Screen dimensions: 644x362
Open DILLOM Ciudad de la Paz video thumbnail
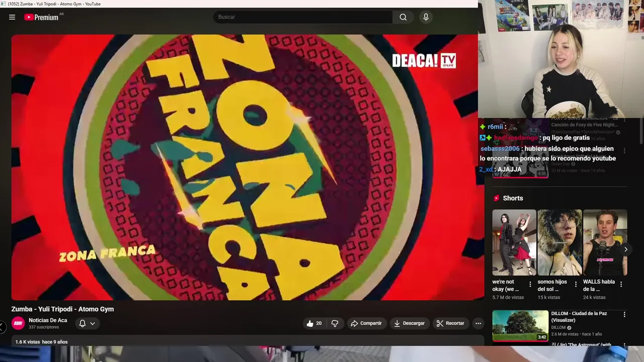pyautogui.click(x=520, y=325)
